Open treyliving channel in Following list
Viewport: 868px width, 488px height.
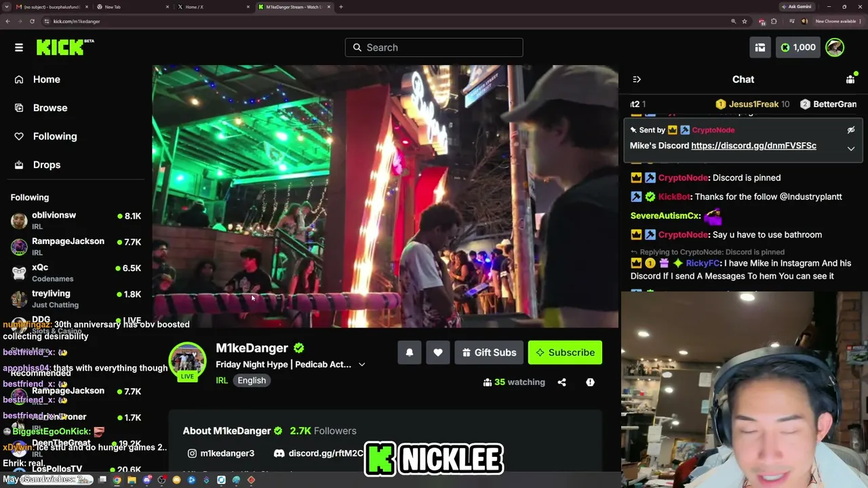[76, 299]
